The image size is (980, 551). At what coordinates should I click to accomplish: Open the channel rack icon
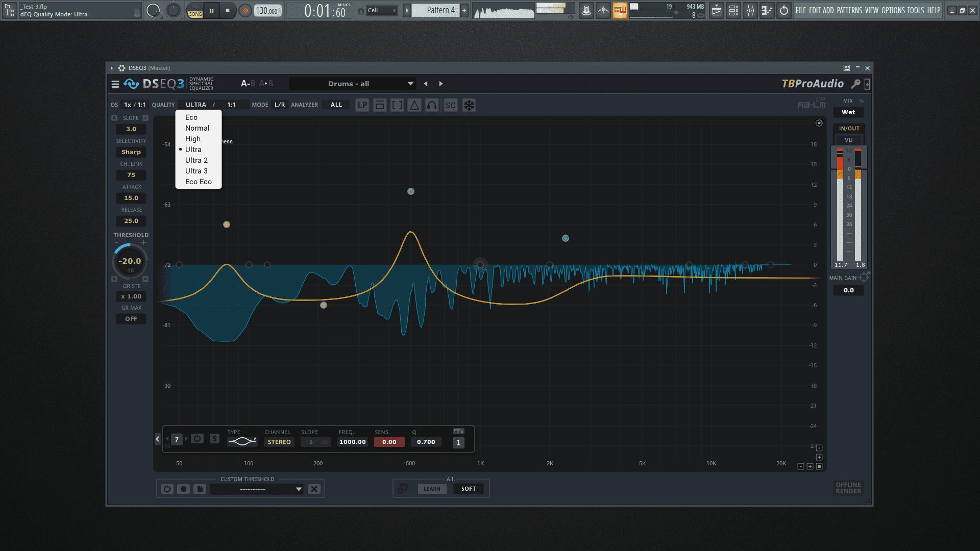[733, 10]
